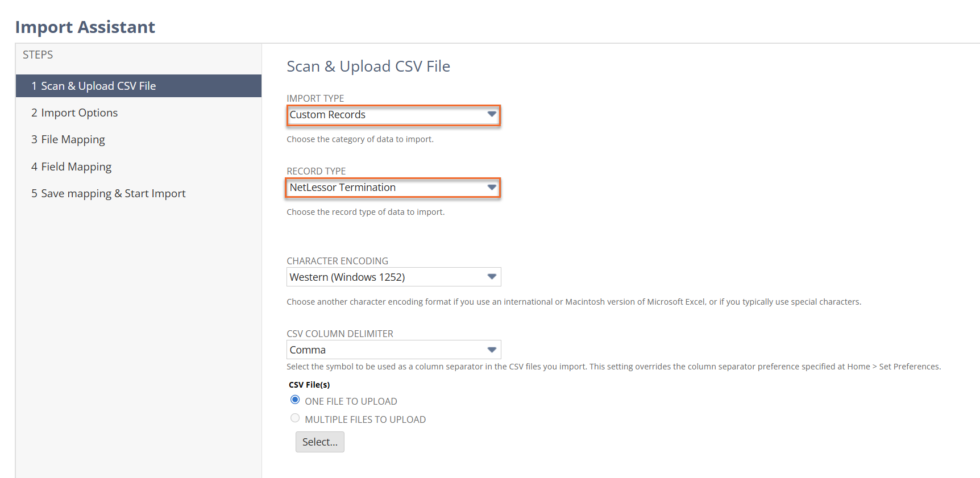The image size is (980, 478).
Task: Open the Comma delimiter field
Action: pos(387,350)
